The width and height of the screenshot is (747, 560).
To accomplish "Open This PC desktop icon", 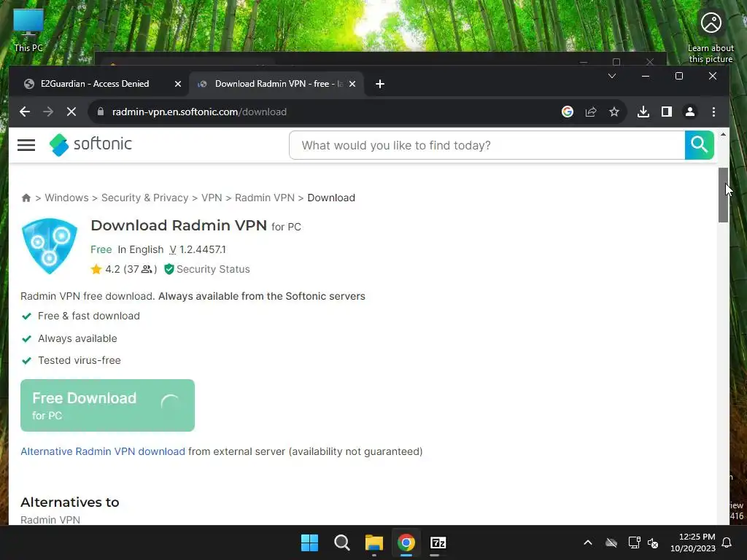I will pos(28,31).
